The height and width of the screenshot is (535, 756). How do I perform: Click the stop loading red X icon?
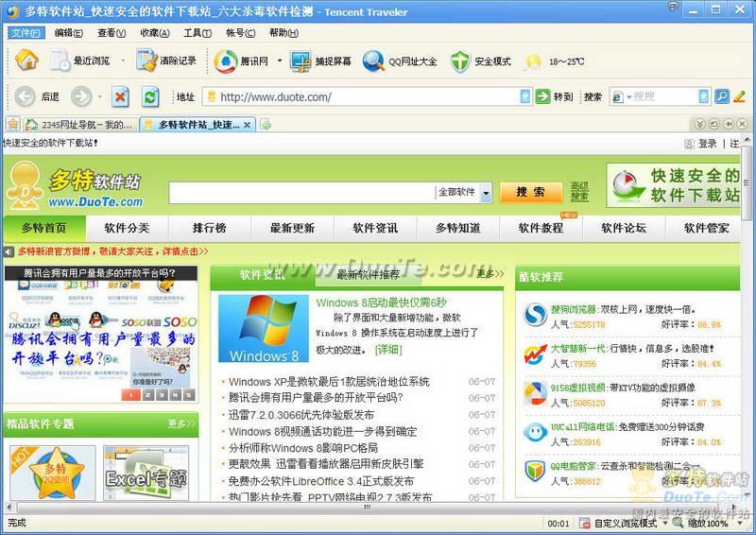[x=120, y=96]
